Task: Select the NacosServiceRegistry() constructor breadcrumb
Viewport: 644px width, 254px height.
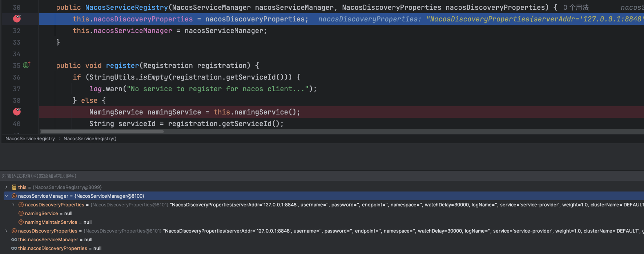Action: click(90, 138)
